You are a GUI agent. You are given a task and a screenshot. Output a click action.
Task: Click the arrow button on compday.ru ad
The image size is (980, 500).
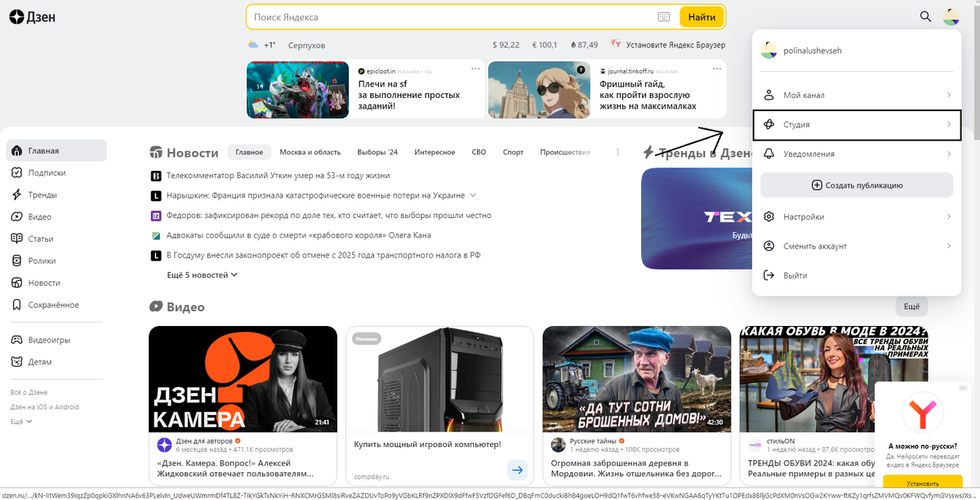[517, 470]
